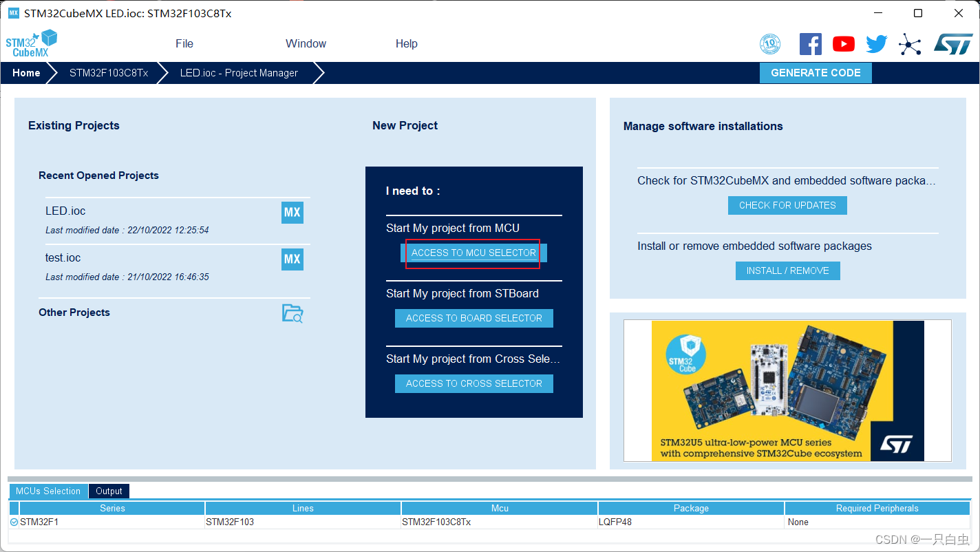
Task: Click the ST community network icon
Action: tap(910, 45)
